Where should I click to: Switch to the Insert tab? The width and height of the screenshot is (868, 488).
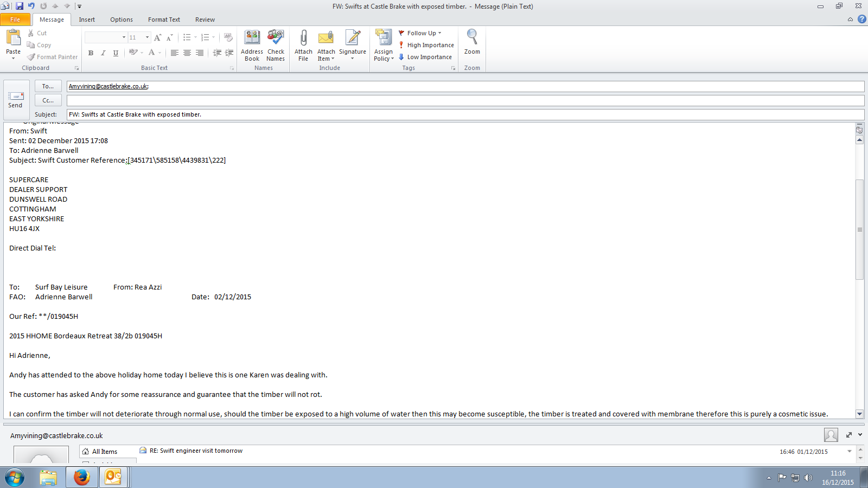[87, 20]
